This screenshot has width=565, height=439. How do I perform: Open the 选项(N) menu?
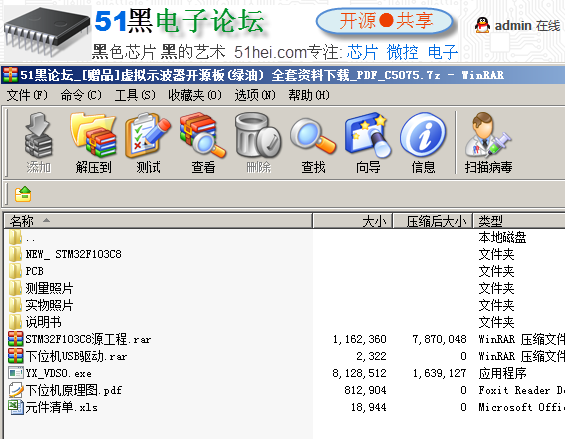pos(255,95)
